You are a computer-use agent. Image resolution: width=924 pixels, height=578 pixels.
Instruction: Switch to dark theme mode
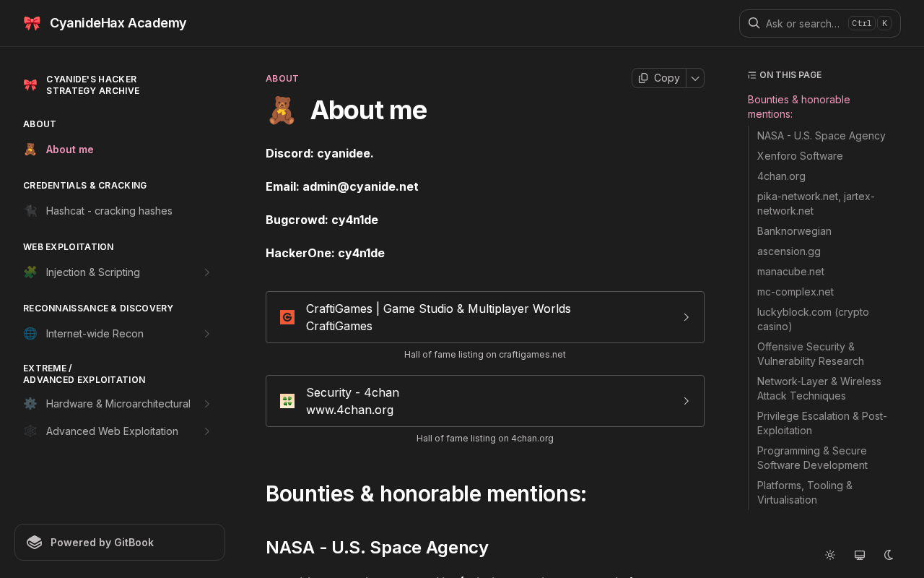[x=889, y=555]
